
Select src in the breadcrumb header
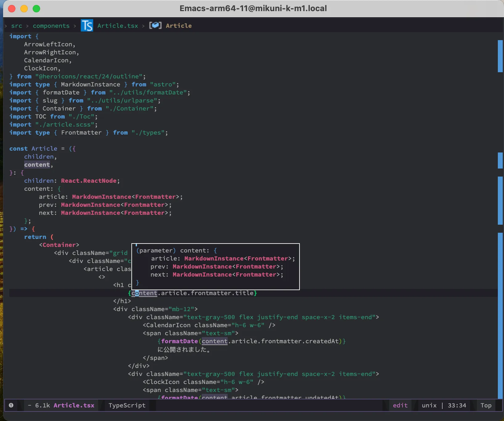coord(17,26)
